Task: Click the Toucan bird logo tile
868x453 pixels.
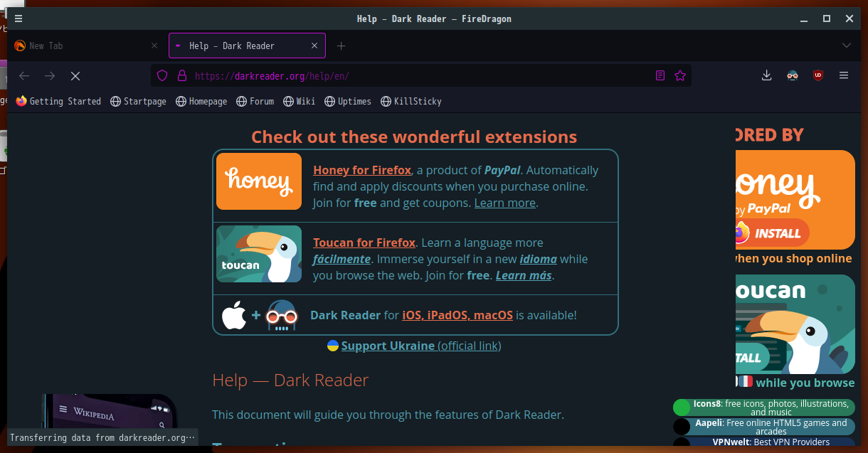Action: (x=259, y=254)
